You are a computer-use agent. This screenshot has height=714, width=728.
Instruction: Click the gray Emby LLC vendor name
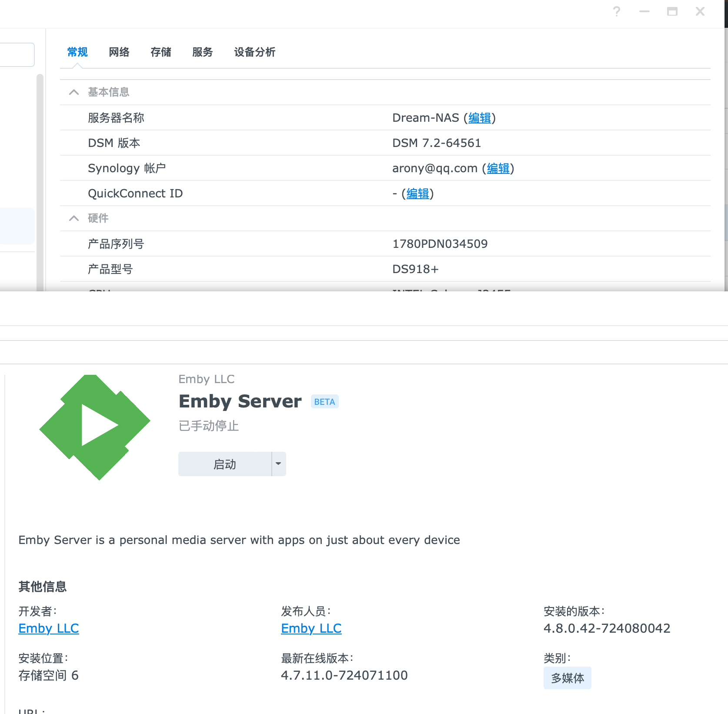207,379
